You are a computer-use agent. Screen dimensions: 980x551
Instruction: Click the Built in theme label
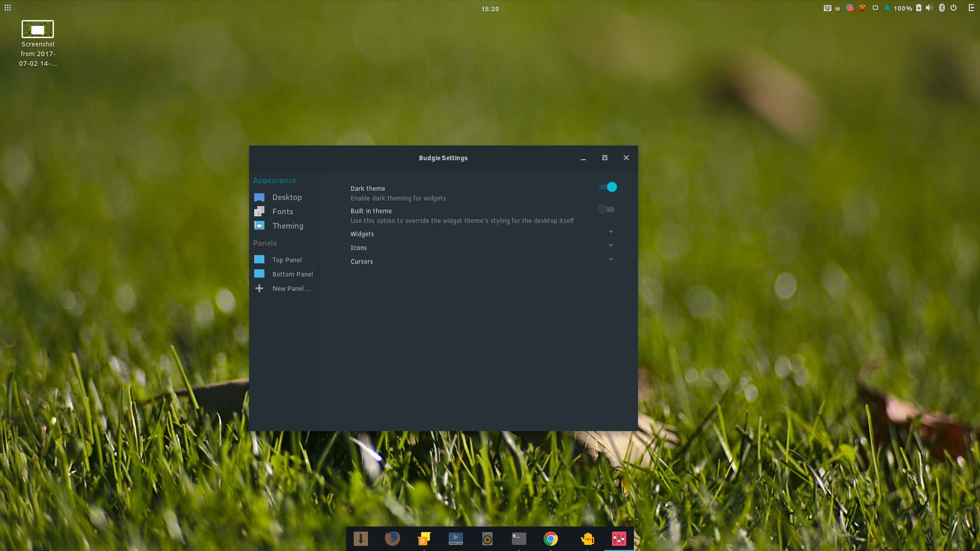[371, 211]
